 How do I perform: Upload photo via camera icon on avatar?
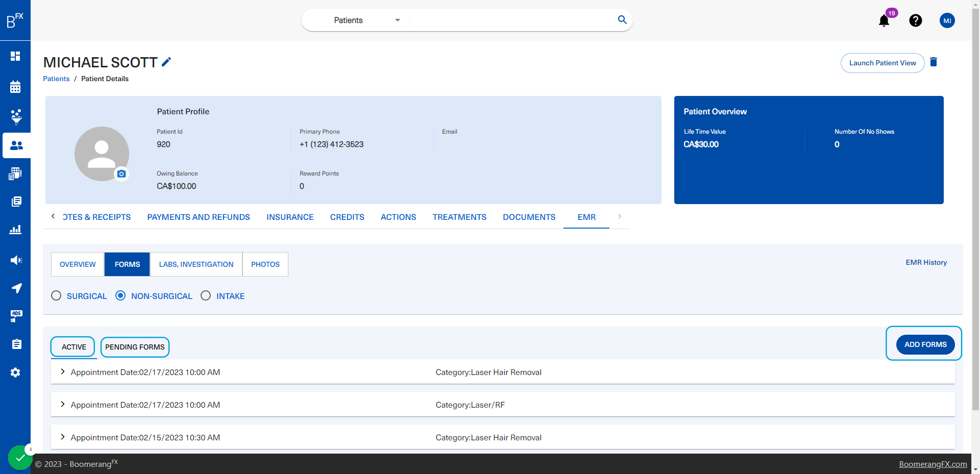pyautogui.click(x=121, y=174)
